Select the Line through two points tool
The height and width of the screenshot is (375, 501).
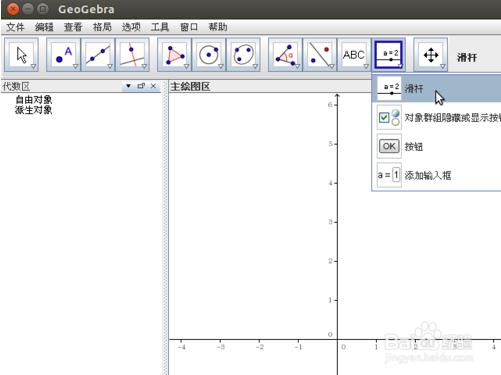pos(98,54)
